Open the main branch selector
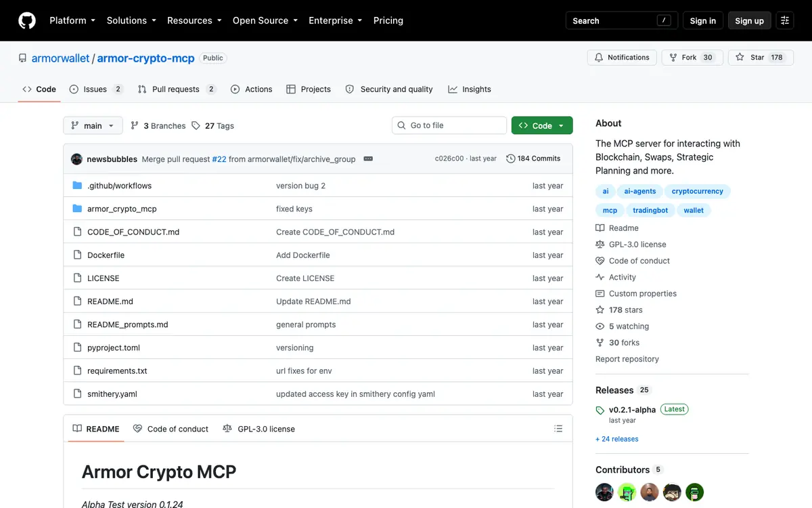This screenshot has width=812, height=508. tap(93, 125)
